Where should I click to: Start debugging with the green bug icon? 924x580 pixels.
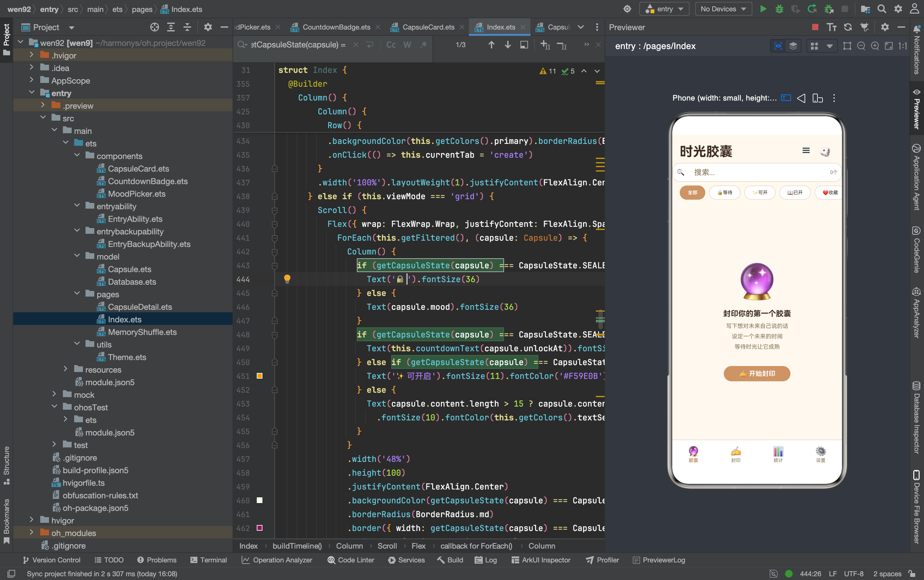(779, 9)
